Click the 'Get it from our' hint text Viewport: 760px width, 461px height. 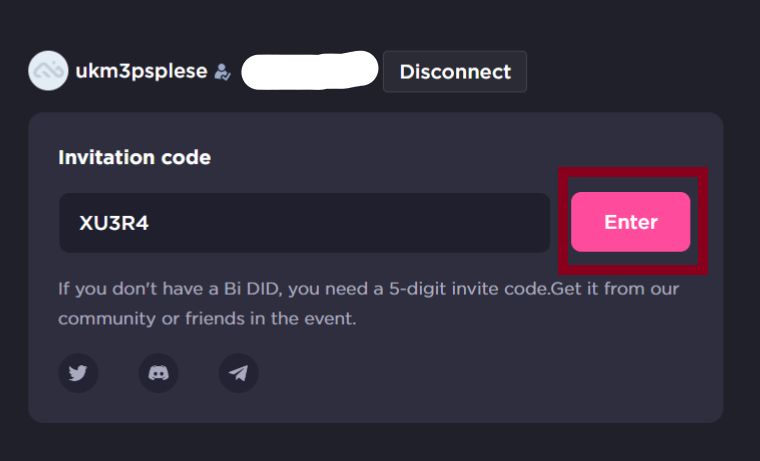point(615,289)
